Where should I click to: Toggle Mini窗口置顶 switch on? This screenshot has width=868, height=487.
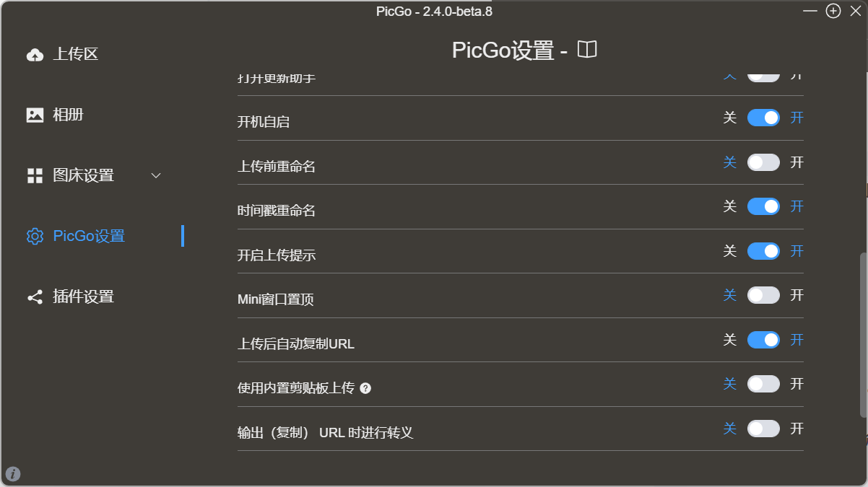(763, 295)
